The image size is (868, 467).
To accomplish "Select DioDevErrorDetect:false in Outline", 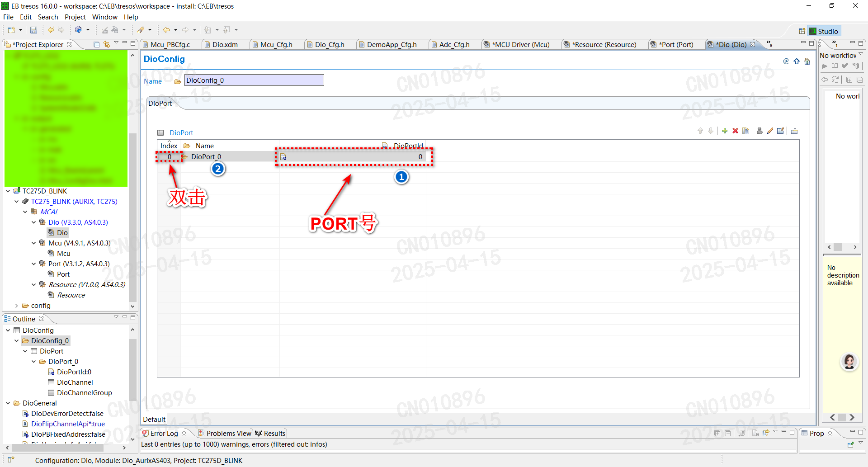I will click(x=67, y=414).
